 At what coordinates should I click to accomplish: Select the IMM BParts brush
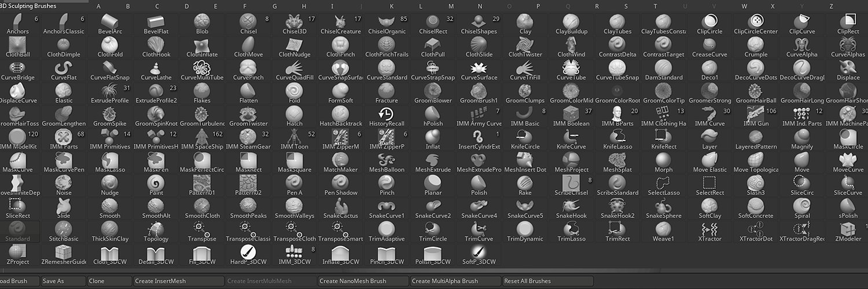tap(617, 117)
